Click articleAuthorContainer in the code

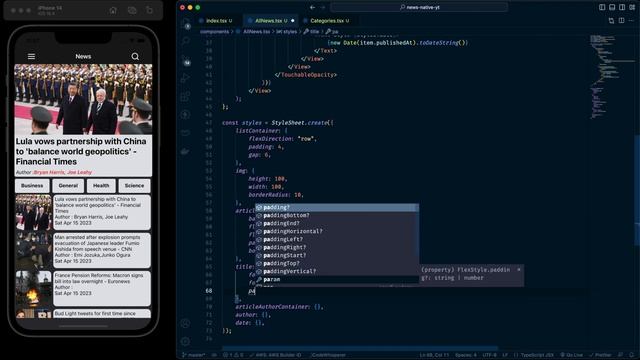coord(272,307)
